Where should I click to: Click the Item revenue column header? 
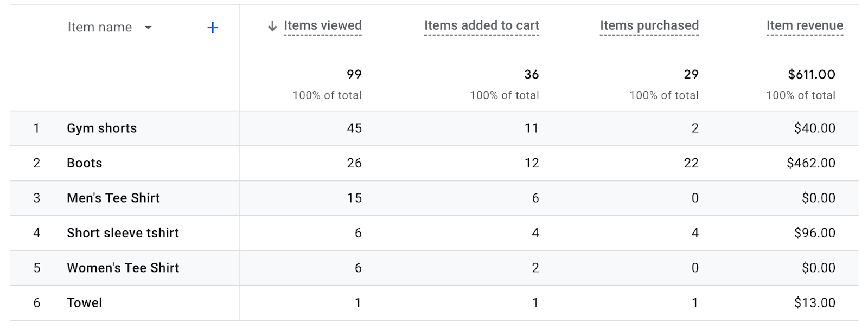[805, 25]
